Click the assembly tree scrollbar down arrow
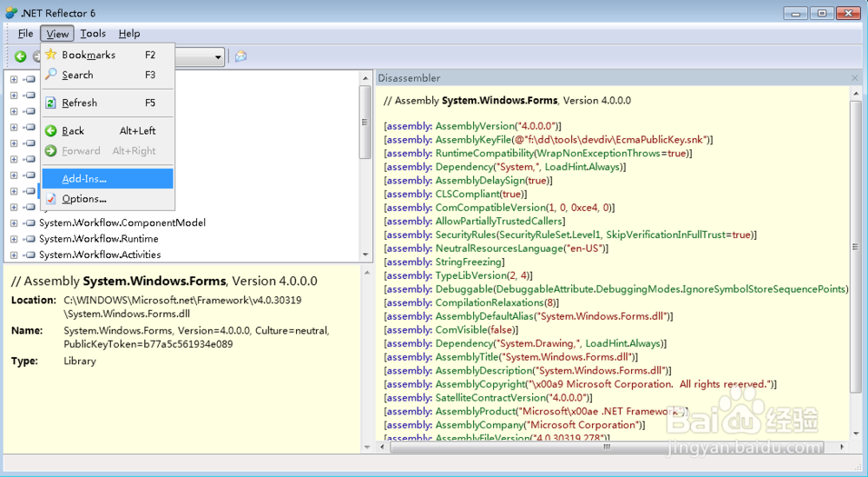 365,255
